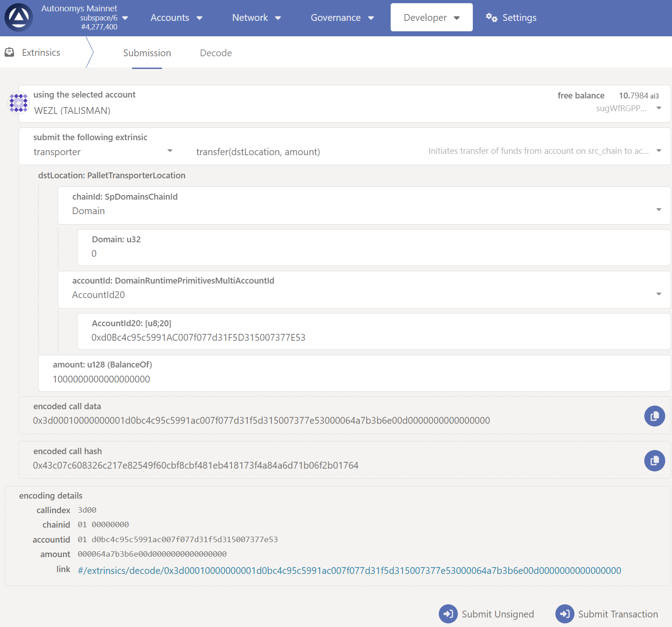Expand the selected account dropdown
The image size is (672, 627).
click(x=658, y=108)
